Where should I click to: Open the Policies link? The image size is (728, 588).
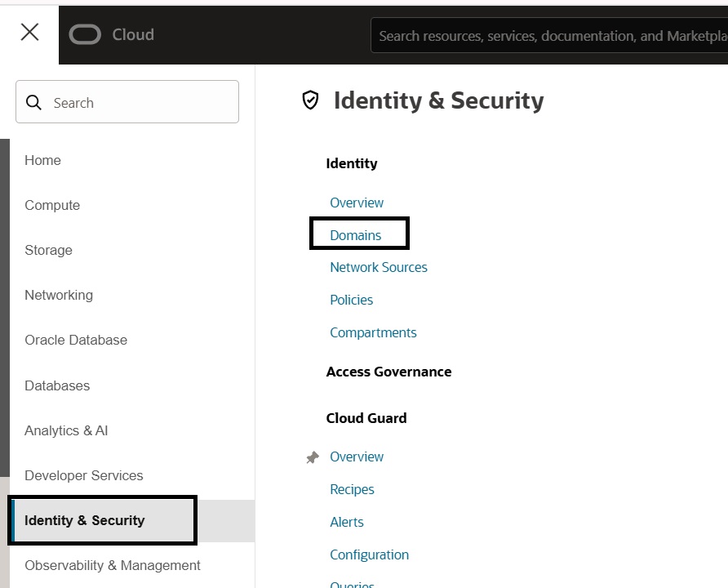(x=352, y=300)
